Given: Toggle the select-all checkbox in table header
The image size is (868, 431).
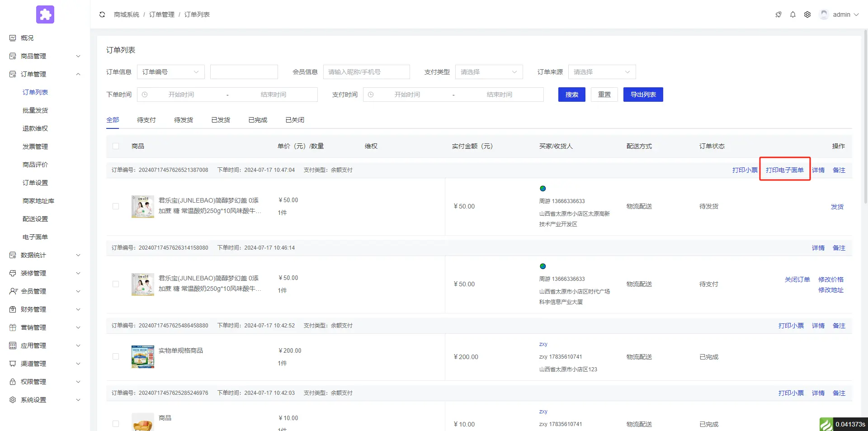Looking at the screenshot, I should pyautogui.click(x=116, y=146).
